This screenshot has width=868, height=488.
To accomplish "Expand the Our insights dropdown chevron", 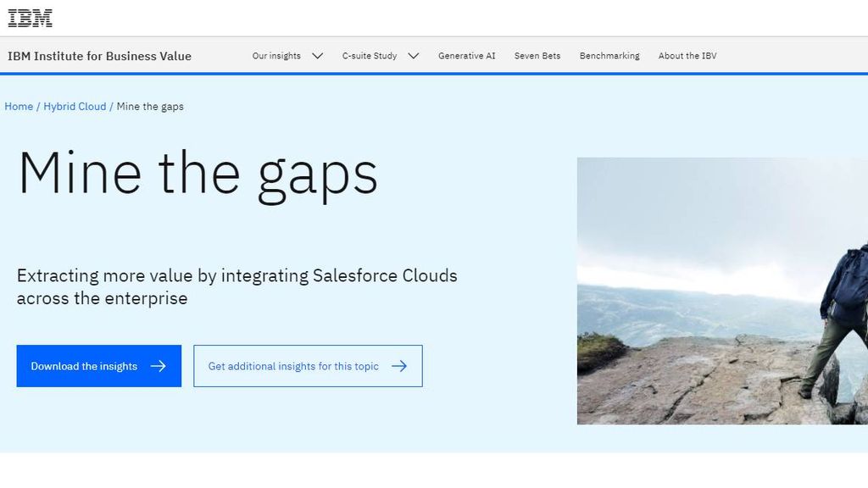I will pyautogui.click(x=317, y=55).
